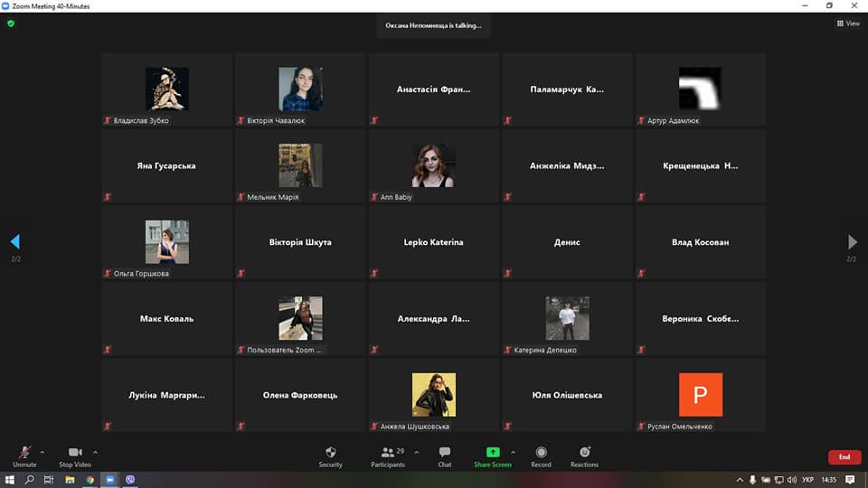Unmute the microphone
Viewport: 868px width, 488px height.
point(24,455)
